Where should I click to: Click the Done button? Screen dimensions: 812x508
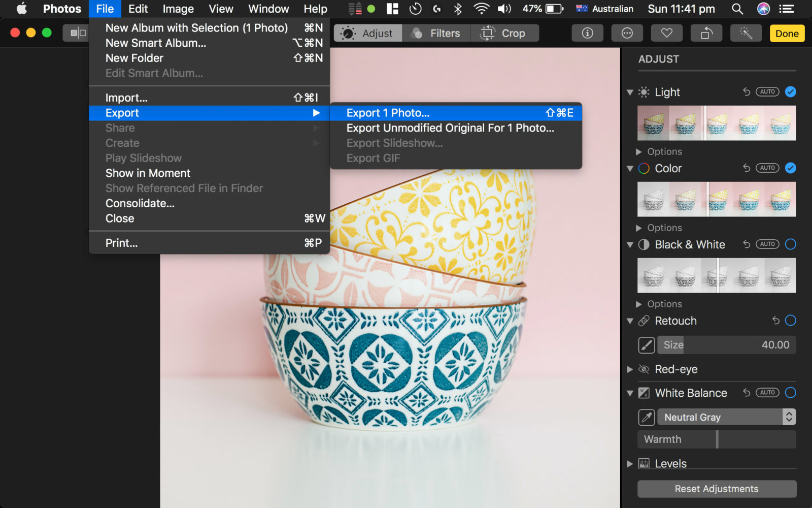(787, 33)
